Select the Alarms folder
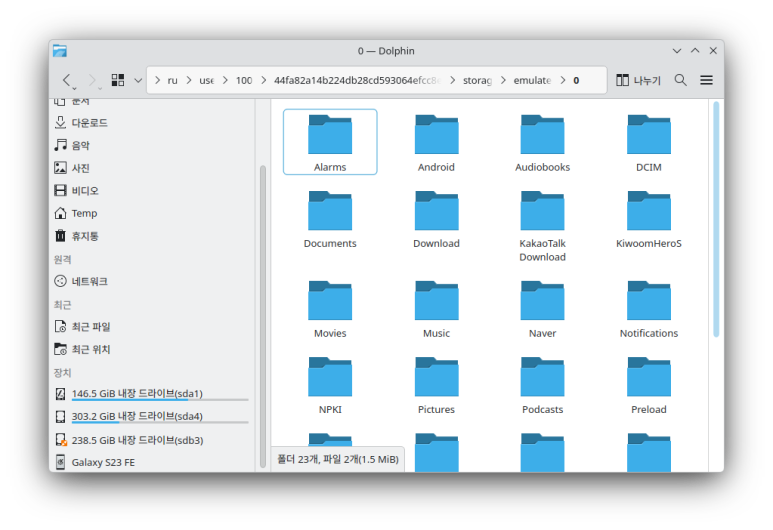 point(330,142)
